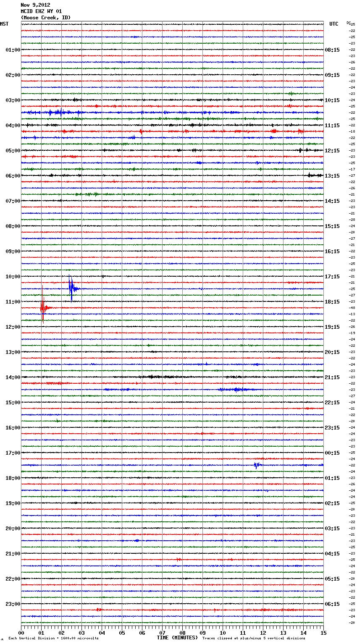Click the 14:00 MST row label
This screenshot has width=357, height=644.
(13, 377)
